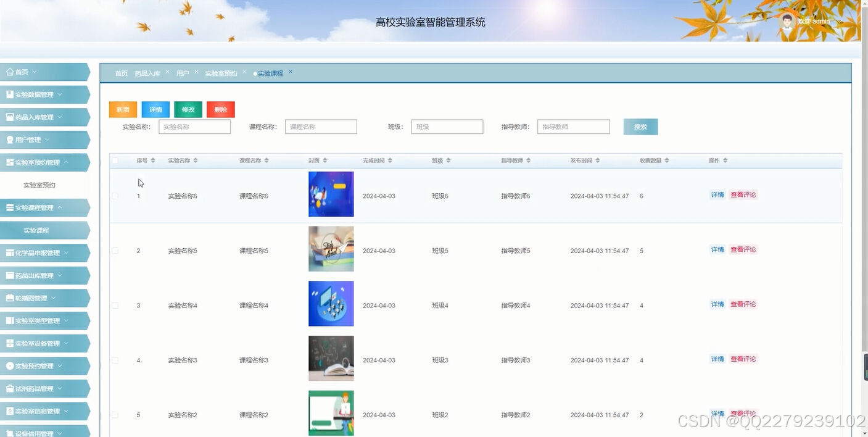
Task: Click the 试剂药品管理 sidebar icon
Action: point(9,388)
